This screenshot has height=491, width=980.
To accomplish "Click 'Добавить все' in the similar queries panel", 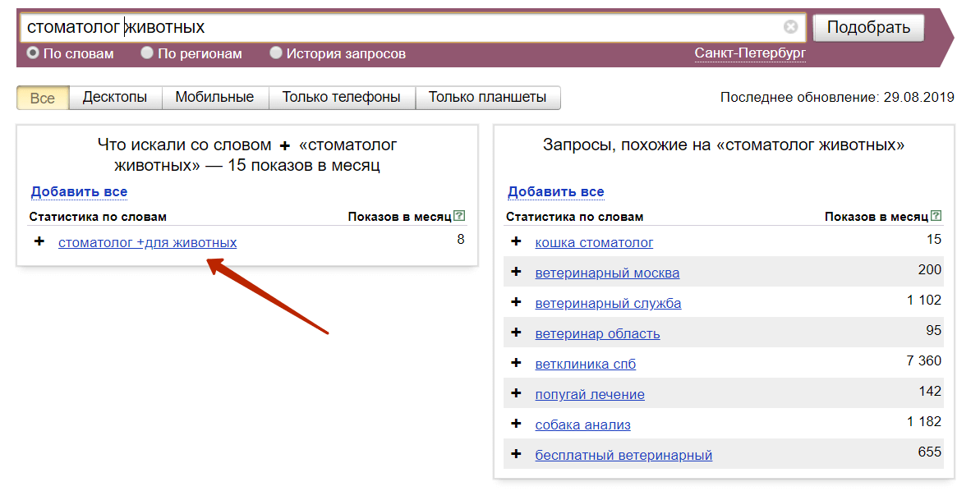I will (x=555, y=192).
